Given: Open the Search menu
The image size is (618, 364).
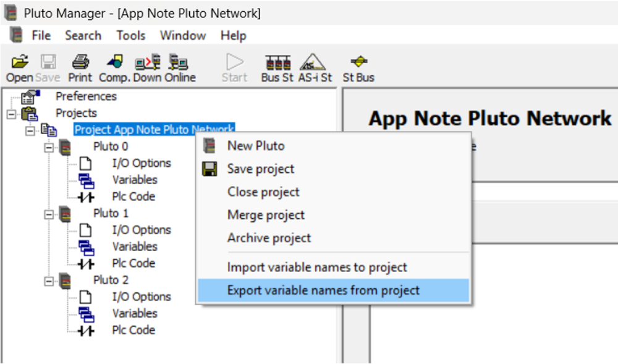Looking at the screenshot, I should coord(83,35).
